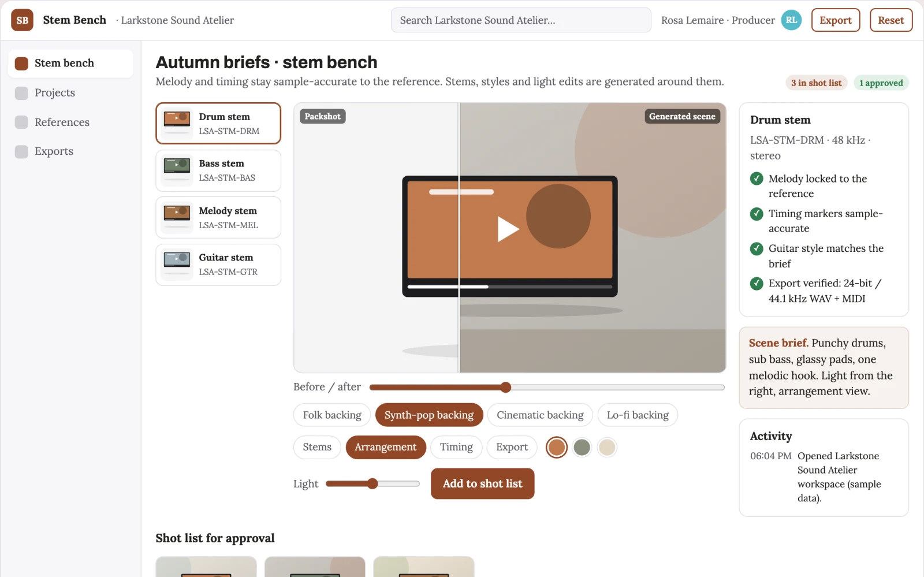The width and height of the screenshot is (924, 577).
Task: Click Add to shot list
Action: tap(482, 483)
